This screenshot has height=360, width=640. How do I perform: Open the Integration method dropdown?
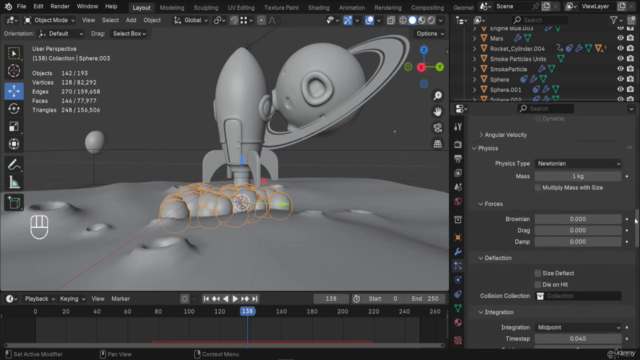click(x=578, y=327)
